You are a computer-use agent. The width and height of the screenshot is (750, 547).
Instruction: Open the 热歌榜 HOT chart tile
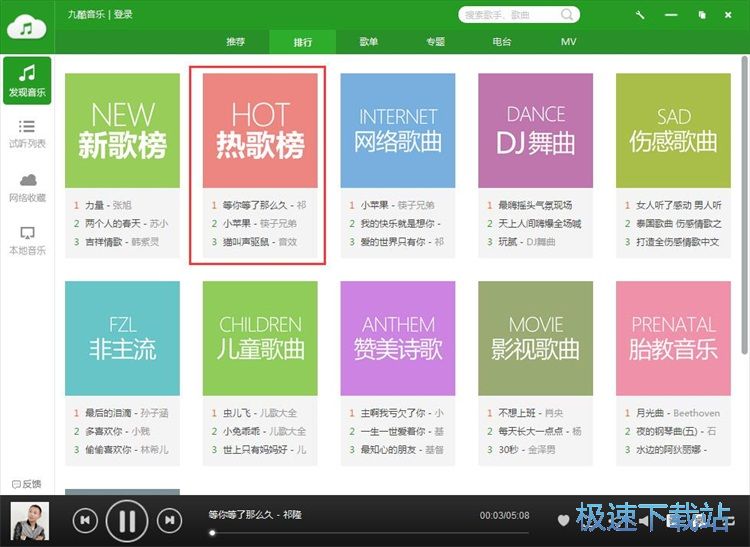click(x=260, y=131)
